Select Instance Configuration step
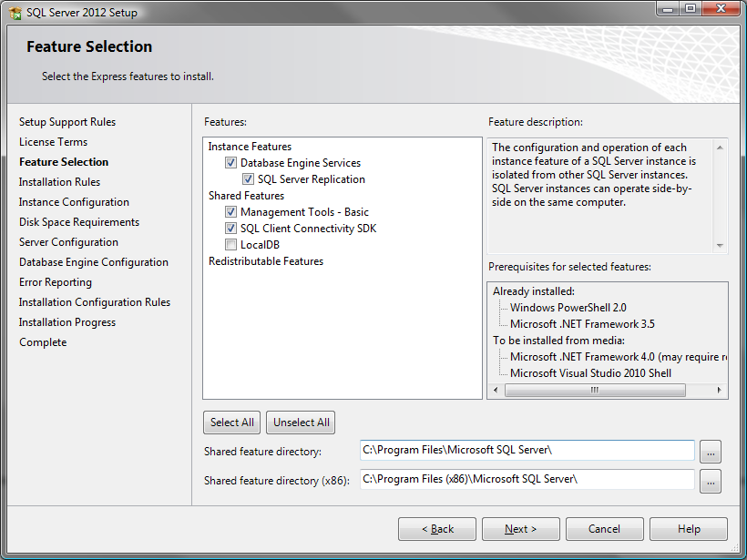Screen dimensions: 747x560 coord(74,202)
